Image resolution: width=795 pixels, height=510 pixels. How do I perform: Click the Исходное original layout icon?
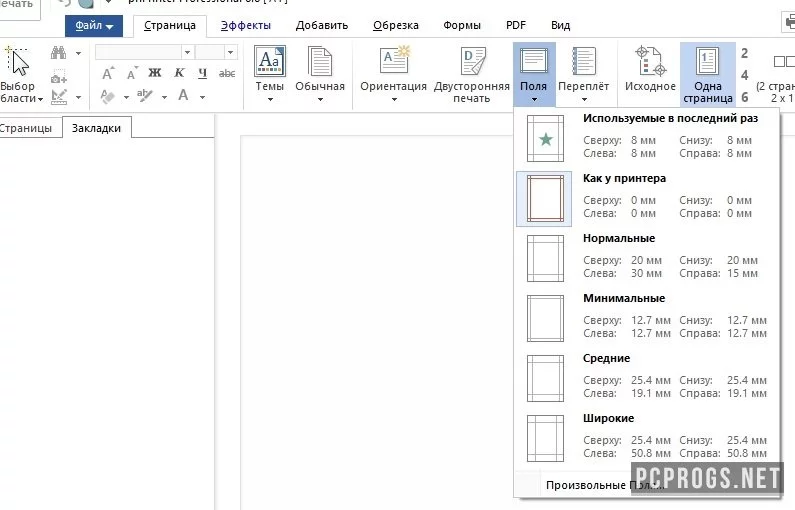[651, 61]
